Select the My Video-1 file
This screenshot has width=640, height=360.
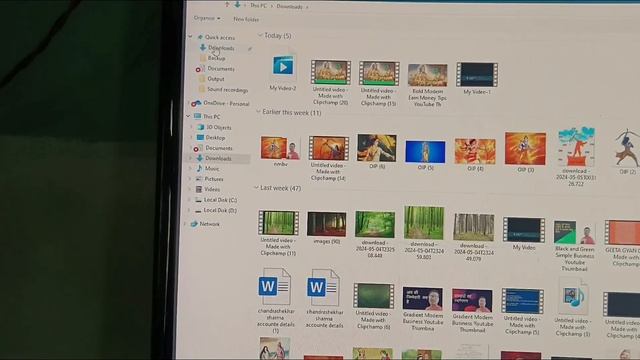tap(477, 75)
